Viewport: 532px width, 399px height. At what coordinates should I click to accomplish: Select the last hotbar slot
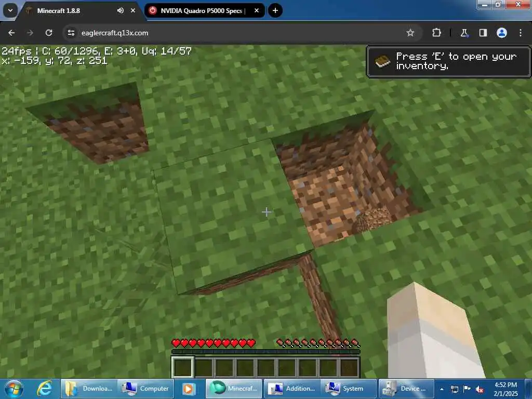[349, 367]
